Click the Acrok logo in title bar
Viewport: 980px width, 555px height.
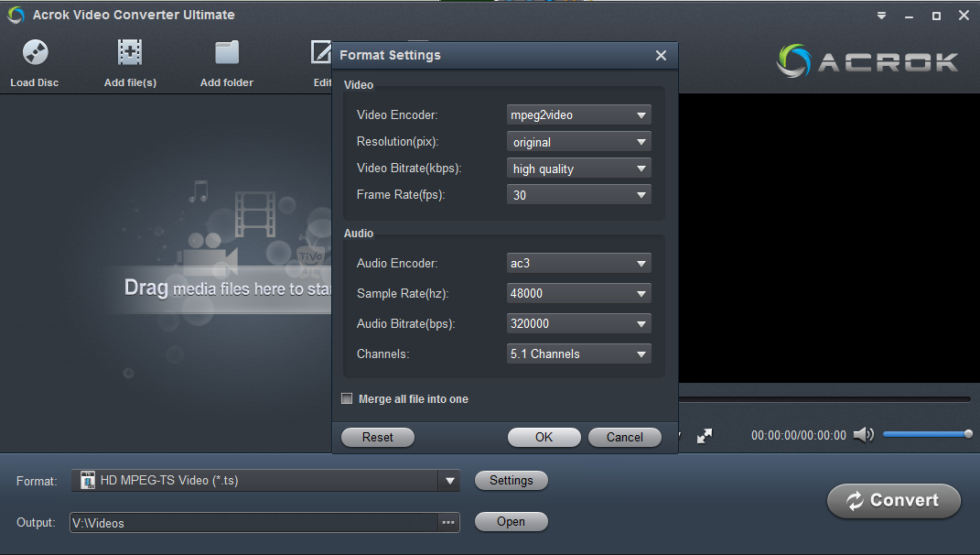[x=16, y=15]
